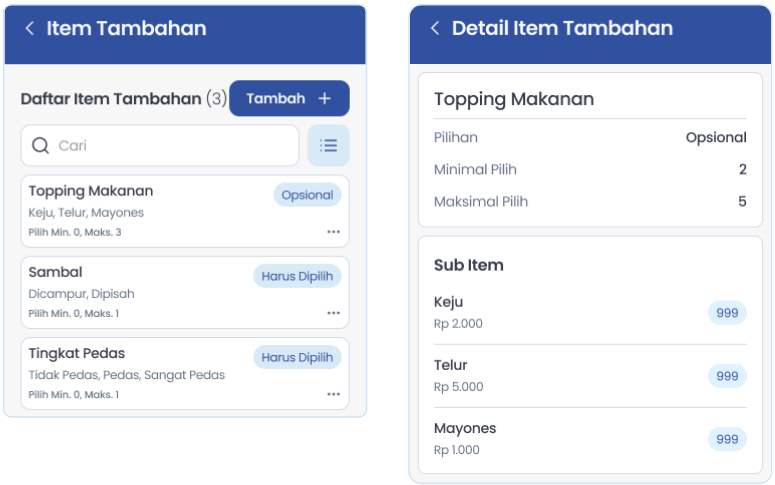Click the 999 stock badge for Keju

coord(727,313)
